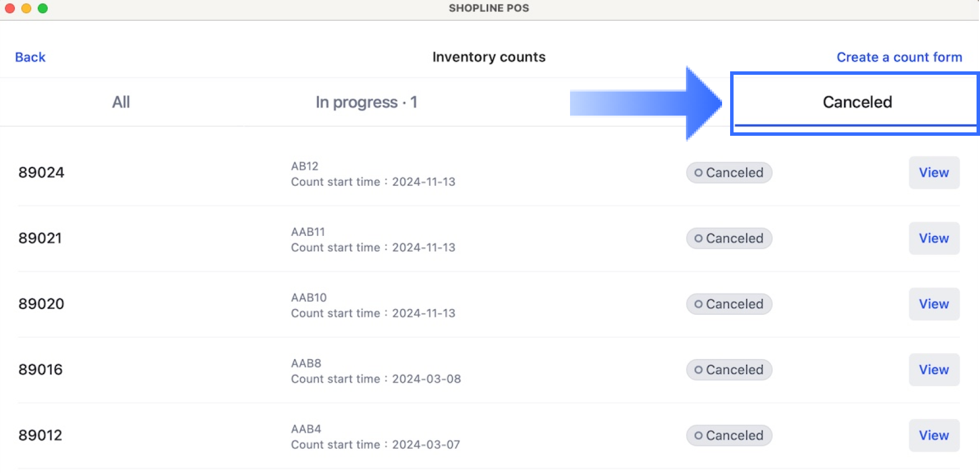
Task: Click the Canceled status badge for 89016
Action: coord(729,369)
